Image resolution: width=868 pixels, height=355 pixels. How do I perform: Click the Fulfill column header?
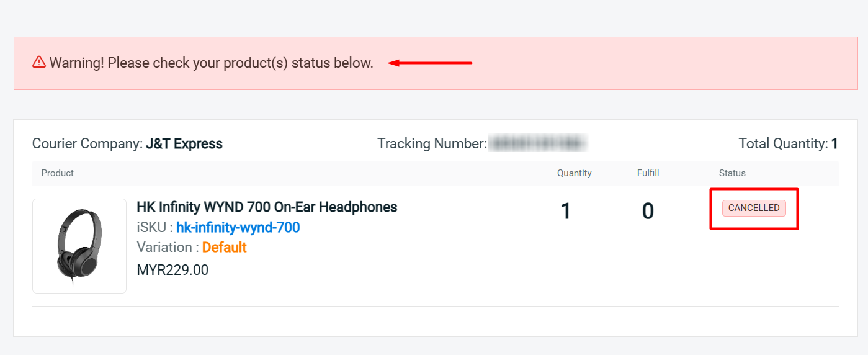coord(648,173)
